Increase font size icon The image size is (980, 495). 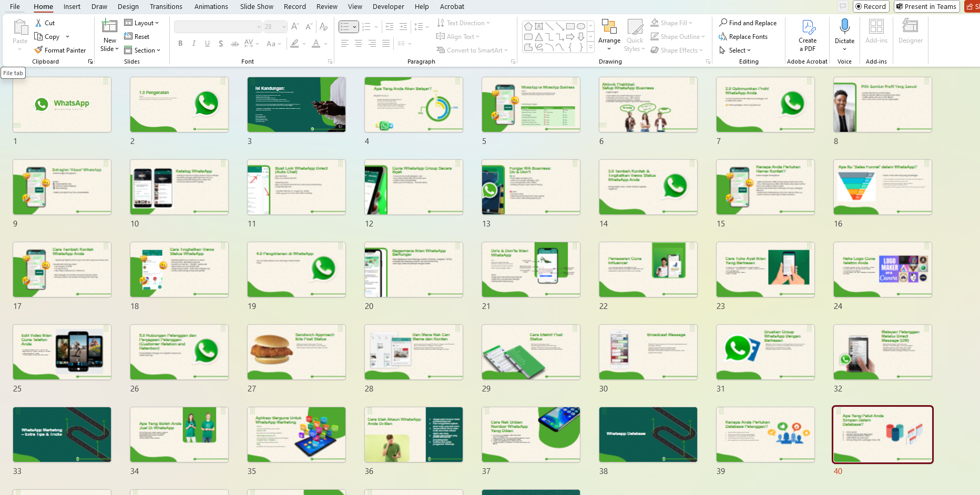(295, 26)
